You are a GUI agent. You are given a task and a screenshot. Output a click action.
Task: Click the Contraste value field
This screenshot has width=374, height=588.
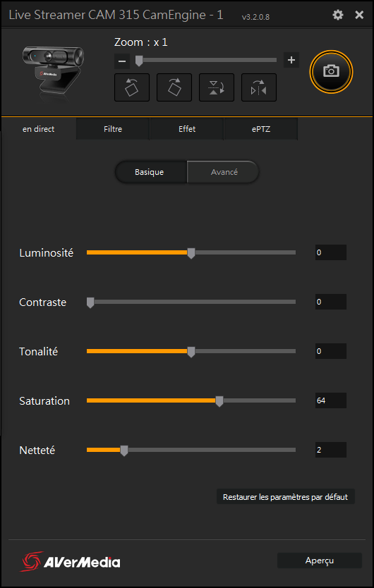[x=331, y=302]
